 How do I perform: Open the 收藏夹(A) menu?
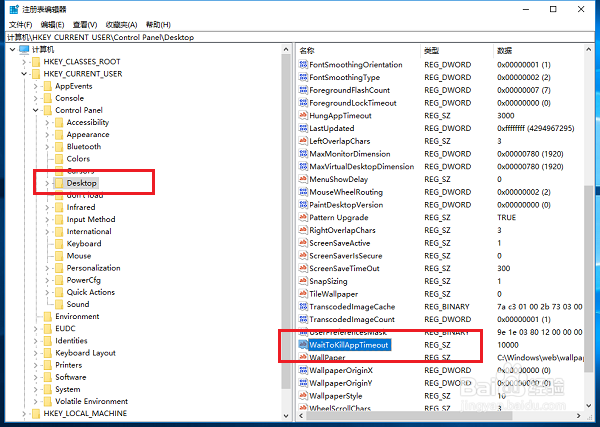pos(121,25)
